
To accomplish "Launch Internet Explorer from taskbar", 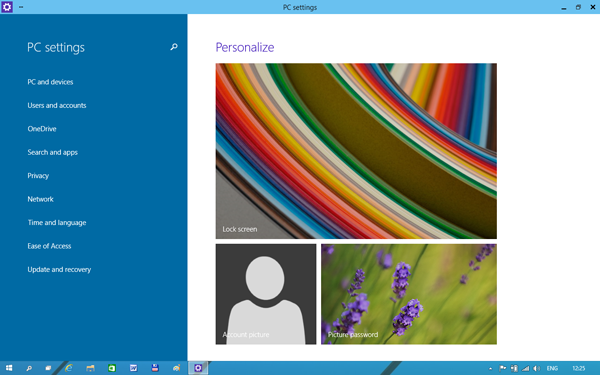I will point(69,368).
